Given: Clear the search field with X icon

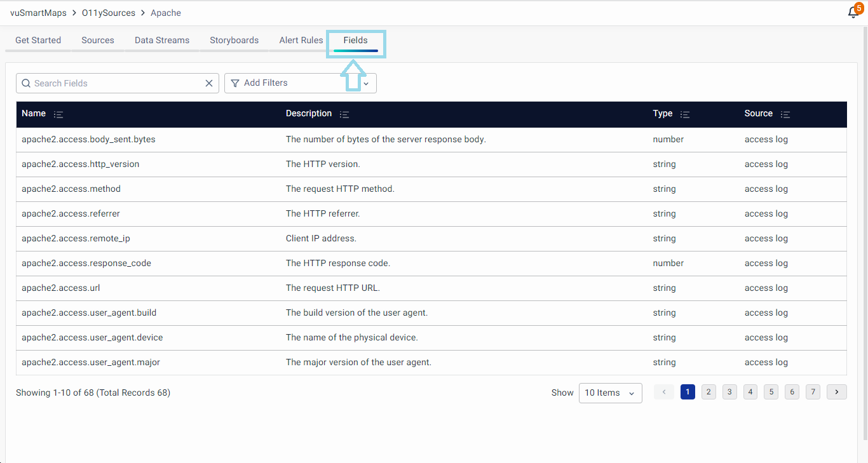Looking at the screenshot, I should pos(209,83).
